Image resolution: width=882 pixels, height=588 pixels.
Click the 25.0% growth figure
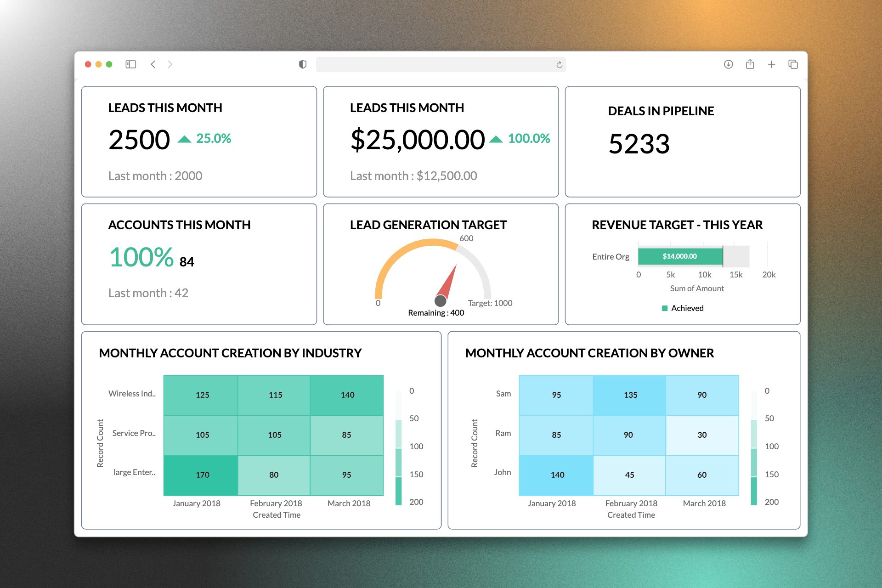click(x=214, y=138)
